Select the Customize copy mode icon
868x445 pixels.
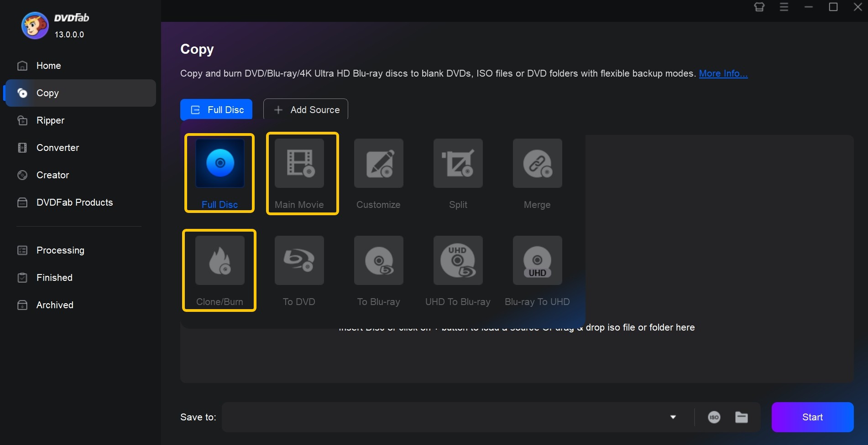click(x=379, y=163)
